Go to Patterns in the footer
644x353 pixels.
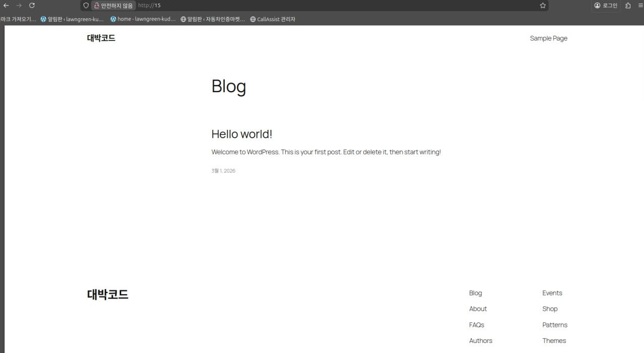click(x=554, y=325)
